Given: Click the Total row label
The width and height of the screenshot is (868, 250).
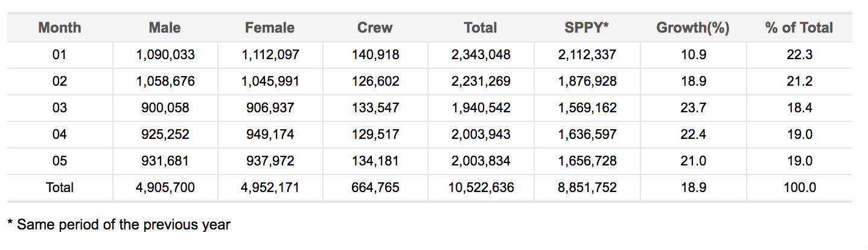Looking at the screenshot, I should click(x=59, y=188).
